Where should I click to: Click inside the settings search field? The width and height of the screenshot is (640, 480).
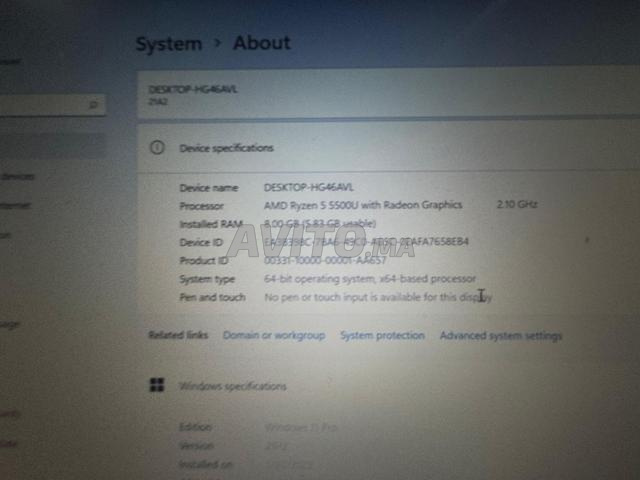[51, 105]
